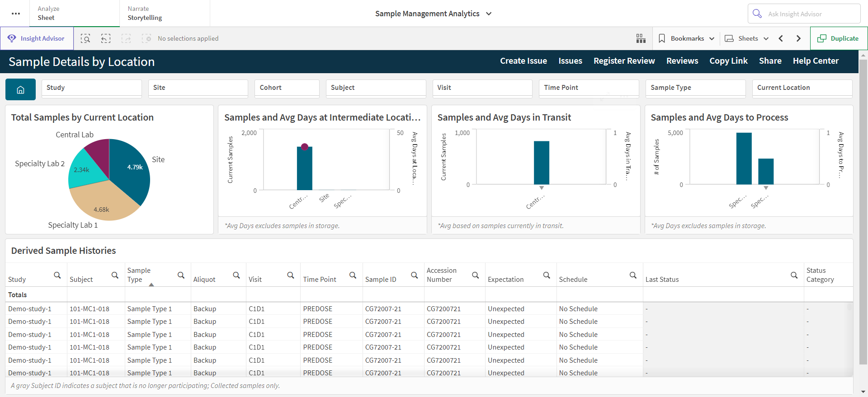Open the three-dots navigation menu

[16, 14]
